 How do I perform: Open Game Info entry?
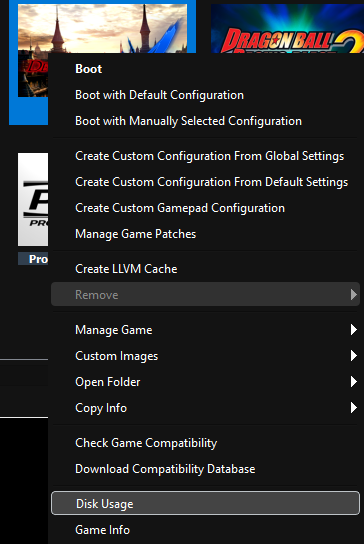coord(205,530)
